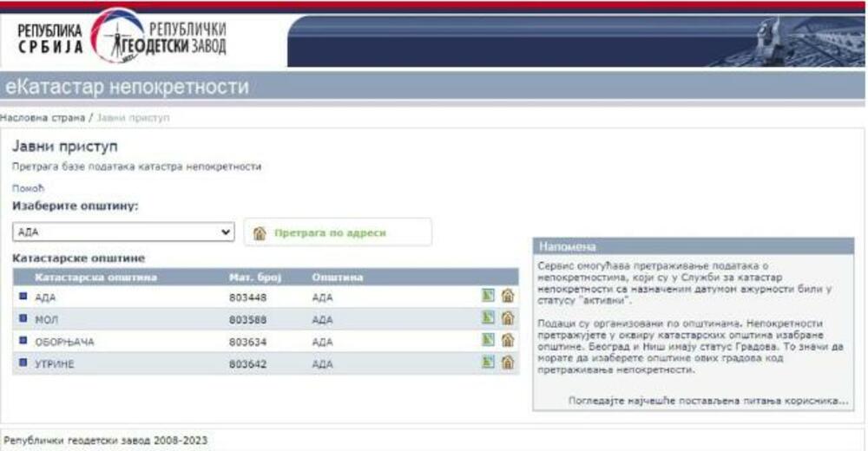Click registry number 803588
The width and height of the screenshot is (868, 451).
coord(247,320)
